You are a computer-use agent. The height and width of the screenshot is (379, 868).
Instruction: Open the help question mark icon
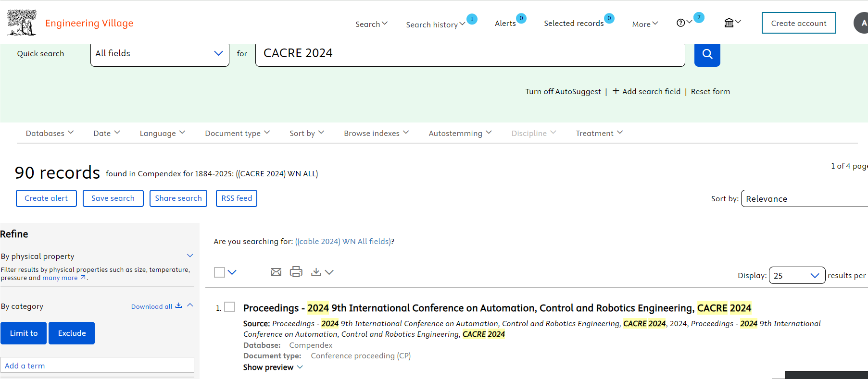tap(680, 23)
